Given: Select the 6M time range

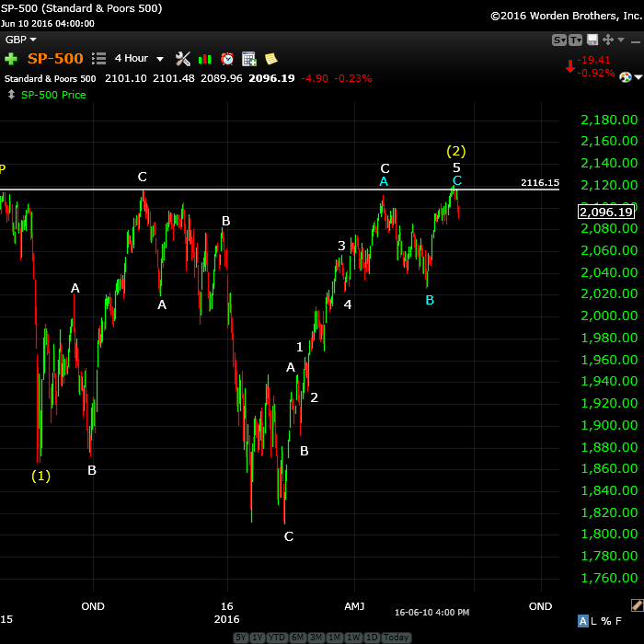Looking at the screenshot, I should (x=297, y=638).
